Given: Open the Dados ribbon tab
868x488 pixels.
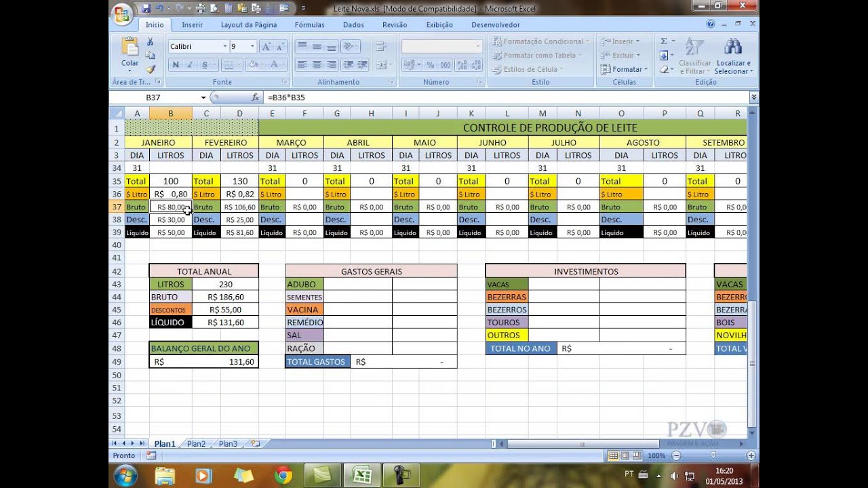Looking at the screenshot, I should pyautogui.click(x=353, y=25).
